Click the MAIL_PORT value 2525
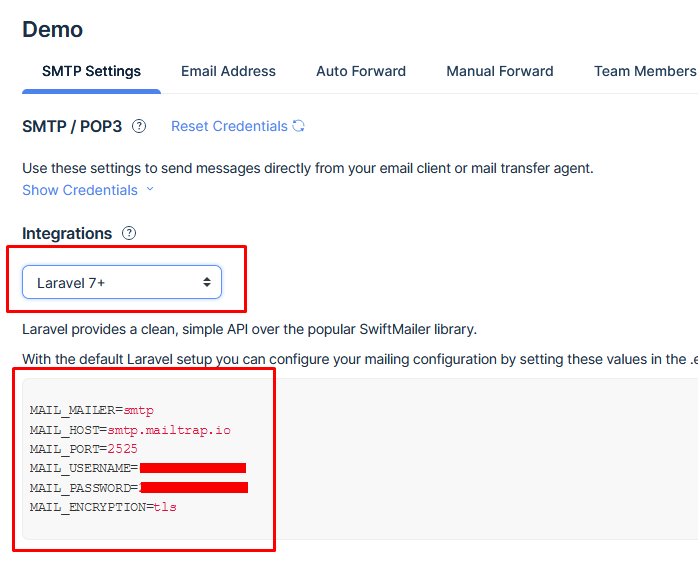This screenshot has width=698, height=566. tap(122, 449)
